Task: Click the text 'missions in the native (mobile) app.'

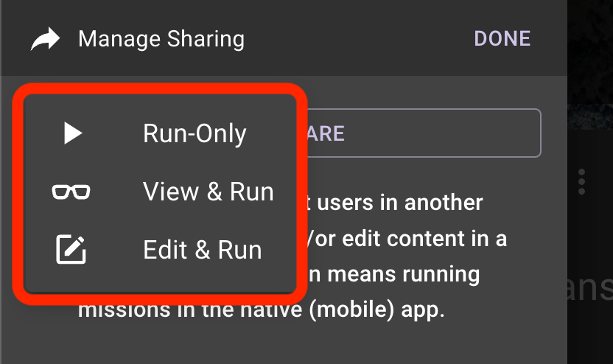Action: coord(261,311)
